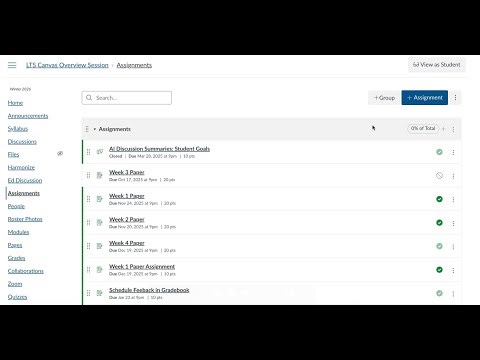Screen dimensions: 480x360
Task: Collapse the Assignments group arrow
Action: coord(95,129)
